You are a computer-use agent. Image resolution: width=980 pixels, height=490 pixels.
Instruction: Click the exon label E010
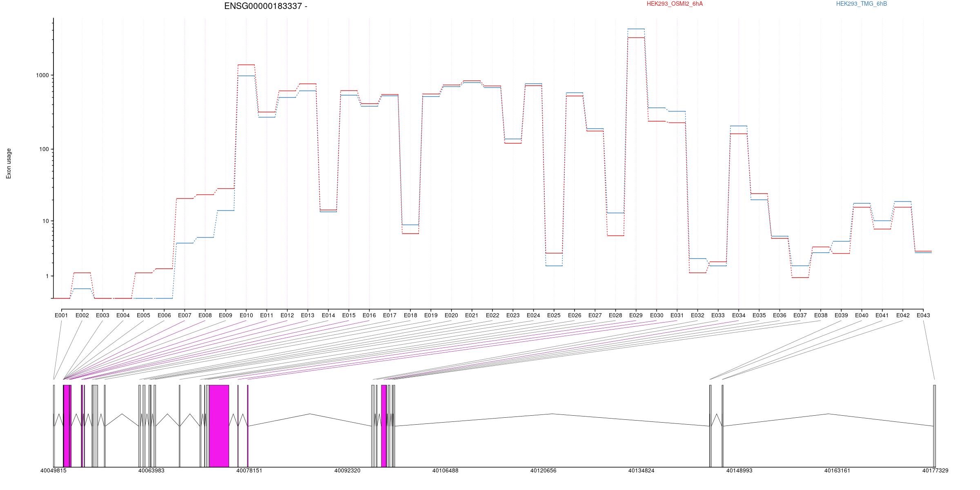[246, 315]
